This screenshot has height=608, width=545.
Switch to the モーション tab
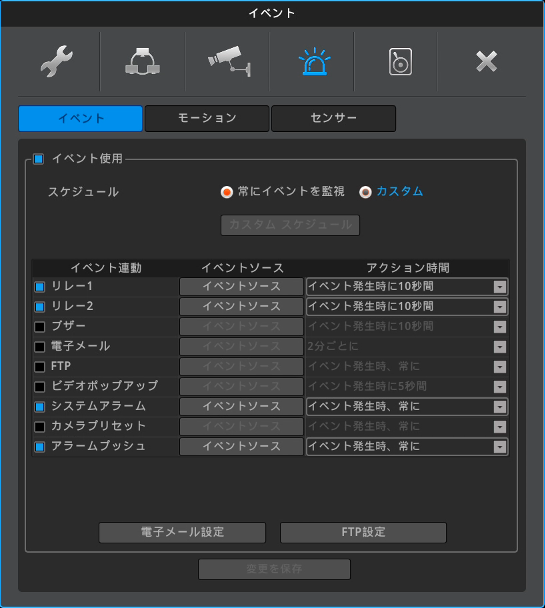click(207, 118)
